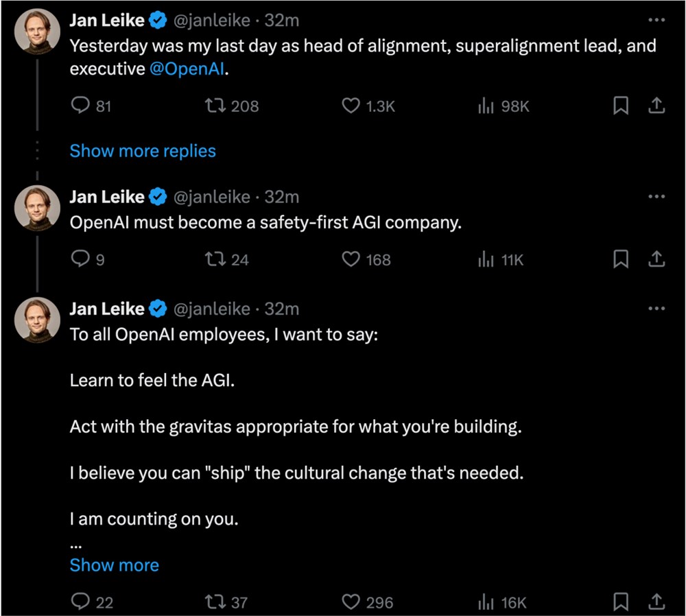Screen dimensions: 686x616
Task: Reply to the 'last day as head of alignment' tweet
Action: 81,106
